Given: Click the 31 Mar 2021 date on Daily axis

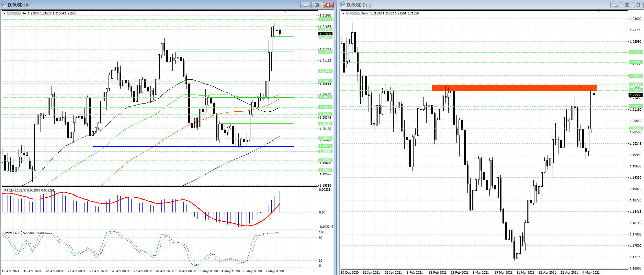Looking at the screenshot, I should tap(526, 273).
